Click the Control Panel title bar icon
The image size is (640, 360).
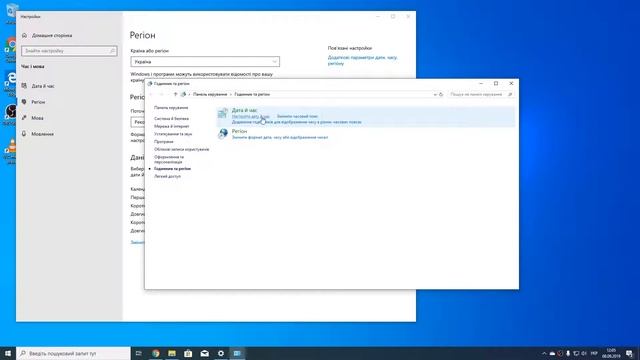tap(150, 84)
